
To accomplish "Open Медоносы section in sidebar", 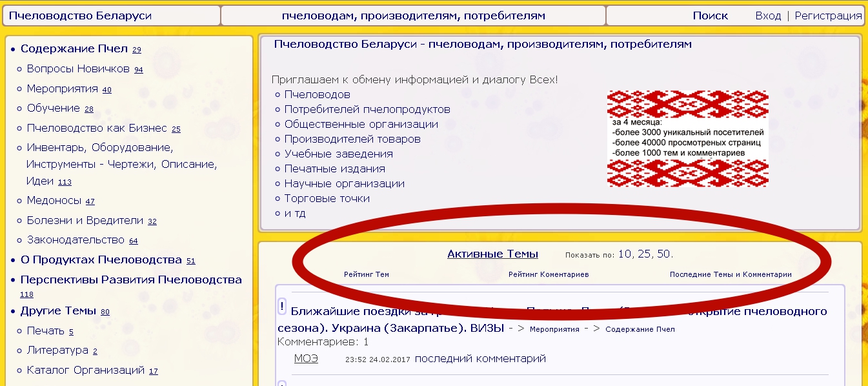I will point(54,201).
